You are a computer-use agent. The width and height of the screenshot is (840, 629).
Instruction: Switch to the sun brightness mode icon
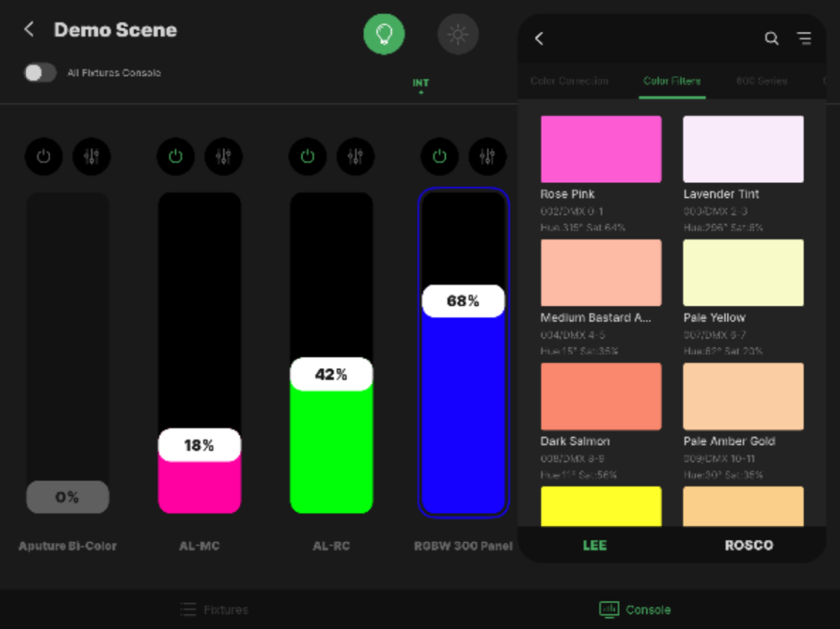[457, 34]
